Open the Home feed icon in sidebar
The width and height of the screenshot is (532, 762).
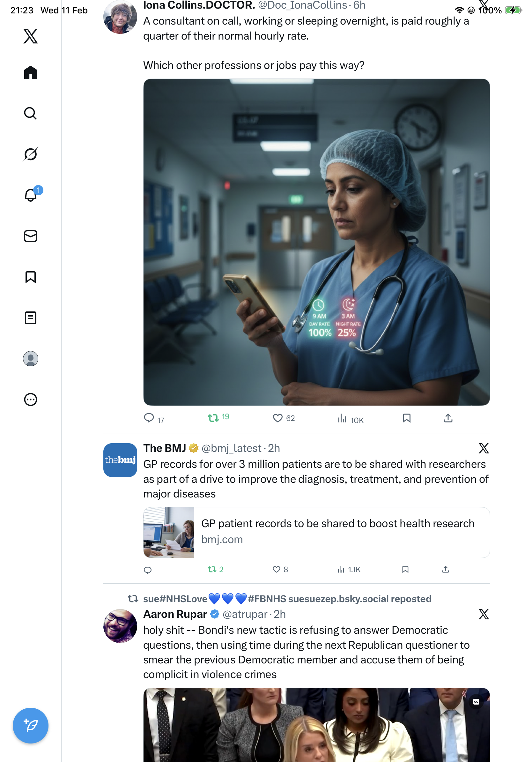click(x=31, y=72)
